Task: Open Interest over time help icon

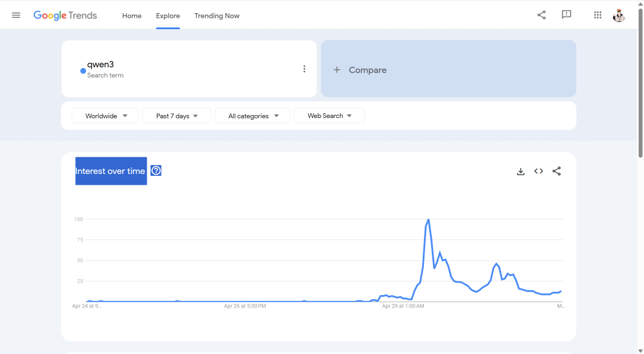Action: coord(156,170)
